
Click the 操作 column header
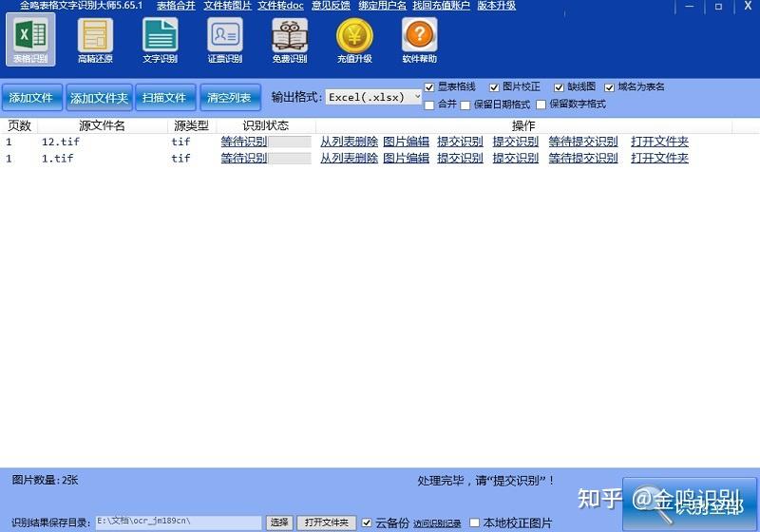coord(523,125)
